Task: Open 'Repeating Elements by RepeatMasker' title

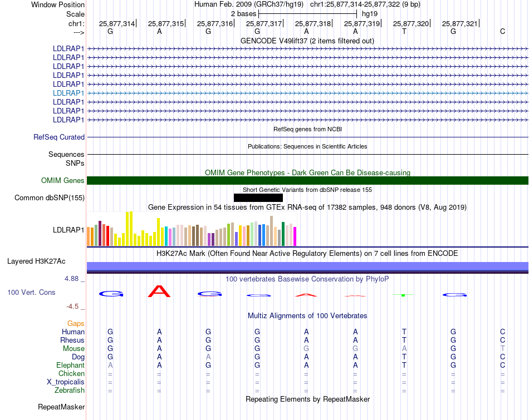Action: tap(307, 399)
